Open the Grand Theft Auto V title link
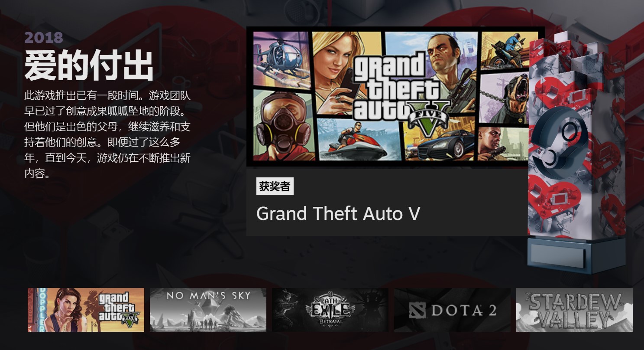 [338, 213]
